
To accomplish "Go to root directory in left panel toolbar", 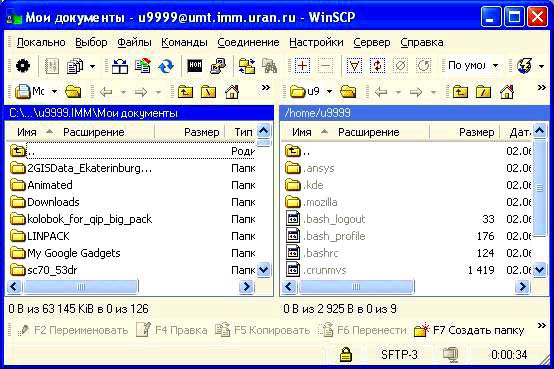I will tap(208, 92).
